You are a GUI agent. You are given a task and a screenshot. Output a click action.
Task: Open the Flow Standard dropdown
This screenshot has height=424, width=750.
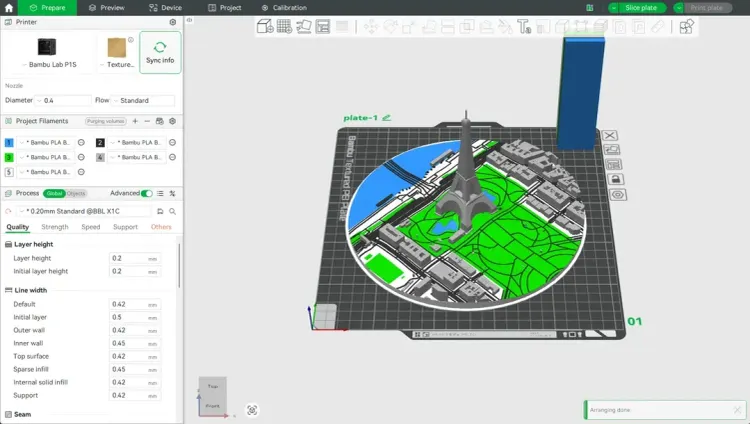143,100
